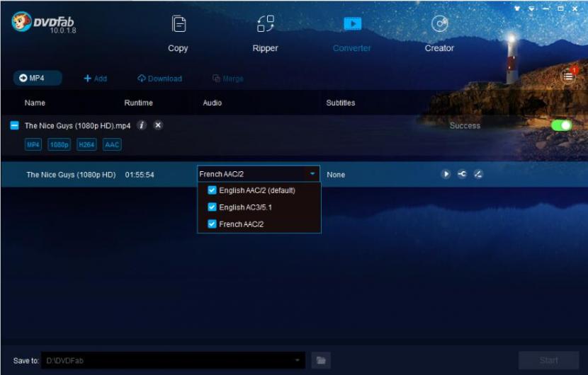Open the title bar dropdown menu icon
This screenshot has height=375, width=588.
point(531,8)
